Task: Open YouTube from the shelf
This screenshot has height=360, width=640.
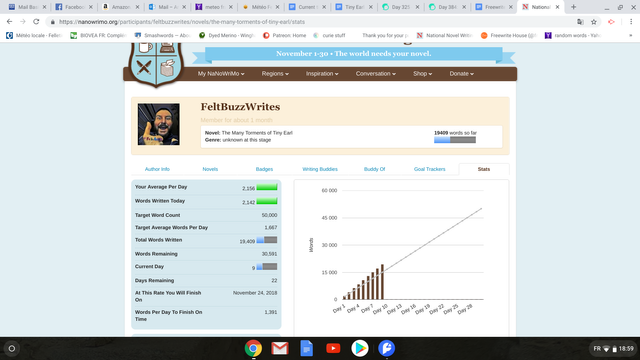Action: (333, 348)
